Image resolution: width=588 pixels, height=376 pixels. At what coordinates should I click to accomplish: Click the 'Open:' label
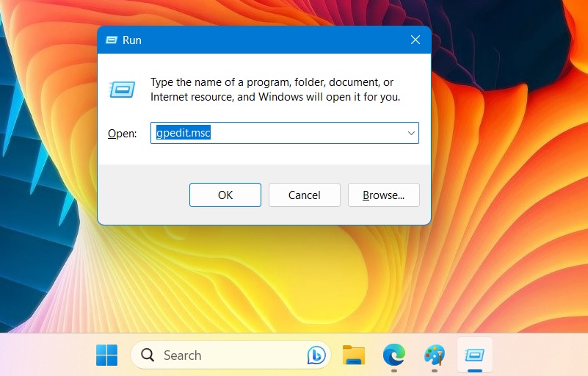click(x=123, y=134)
